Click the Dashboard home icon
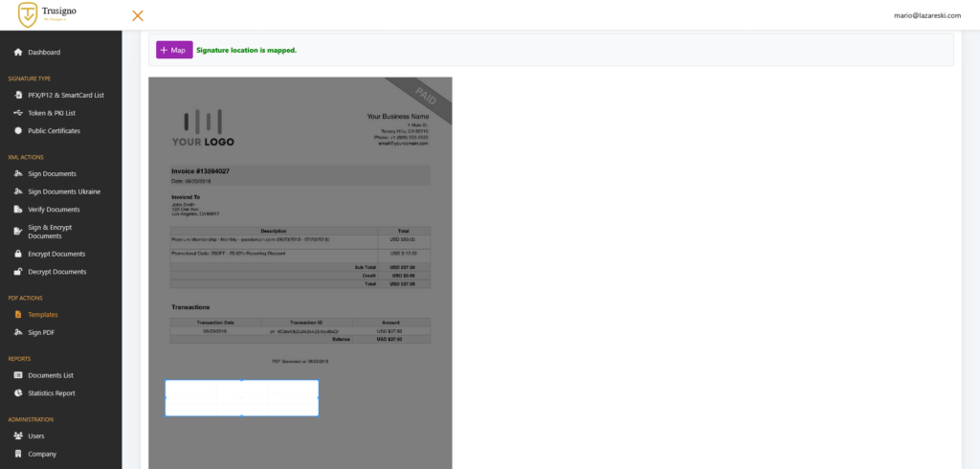This screenshot has height=469, width=980. [x=18, y=52]
